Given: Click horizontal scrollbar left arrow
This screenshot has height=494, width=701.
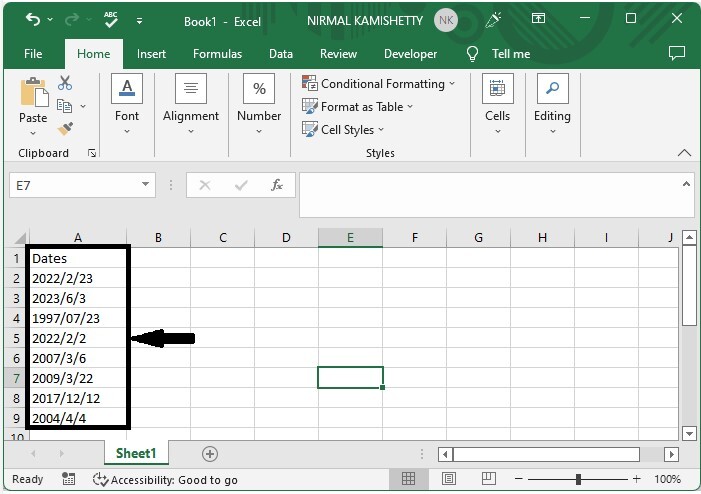Looking at the screenshot, I should click(x=445, y=455).
